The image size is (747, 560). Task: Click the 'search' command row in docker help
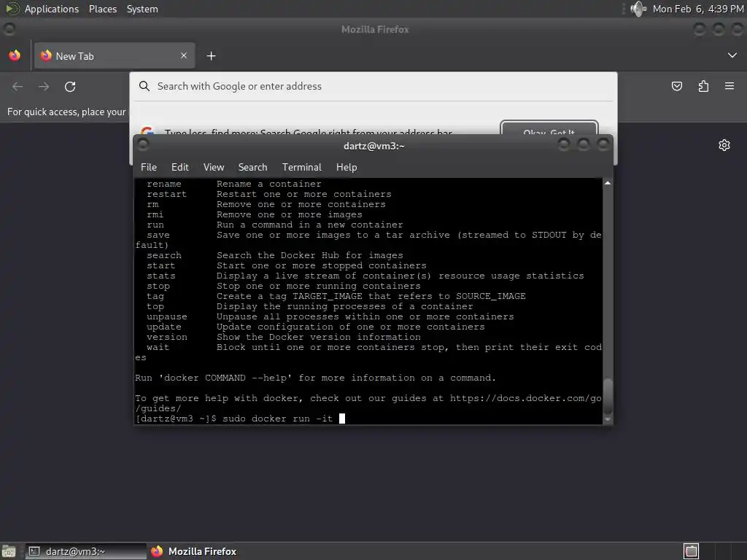tap(275, 255)
